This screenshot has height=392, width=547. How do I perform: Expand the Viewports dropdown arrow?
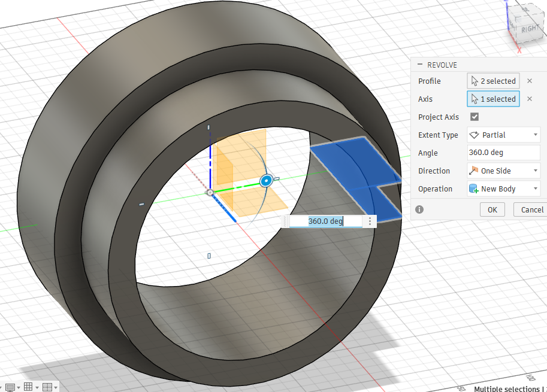click(x=56, y=387)
